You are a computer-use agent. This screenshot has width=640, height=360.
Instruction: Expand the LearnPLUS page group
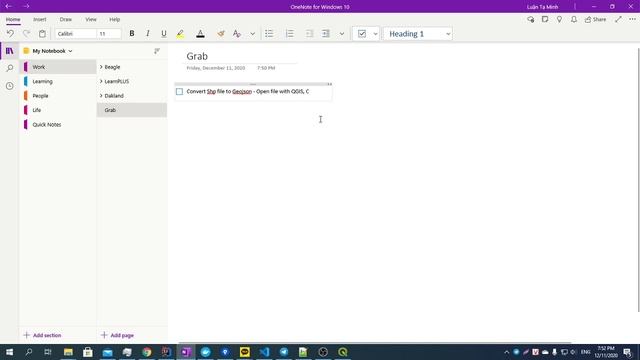point(101,81)
